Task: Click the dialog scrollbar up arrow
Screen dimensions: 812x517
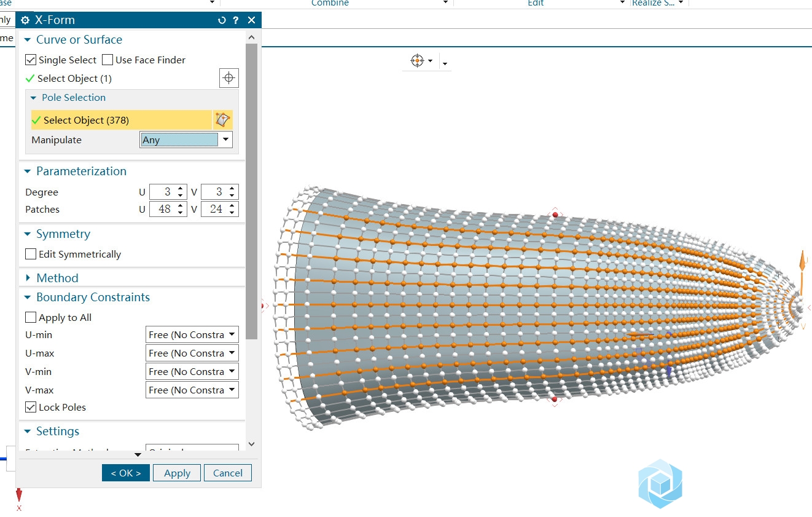Action: 251,37
